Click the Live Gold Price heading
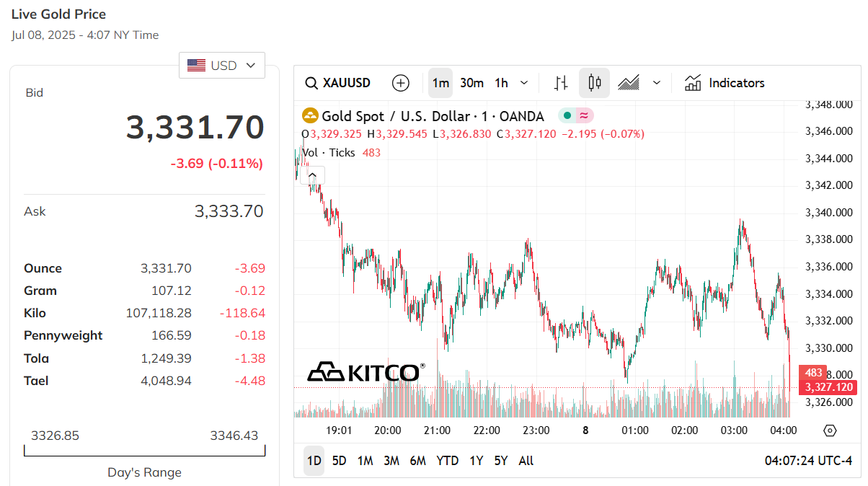Viewport: 868px width, 486px height. (58, 14)
